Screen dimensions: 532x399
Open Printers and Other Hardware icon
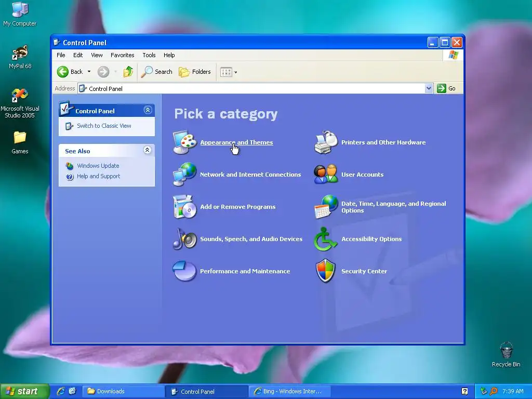[x=326, y=142]
